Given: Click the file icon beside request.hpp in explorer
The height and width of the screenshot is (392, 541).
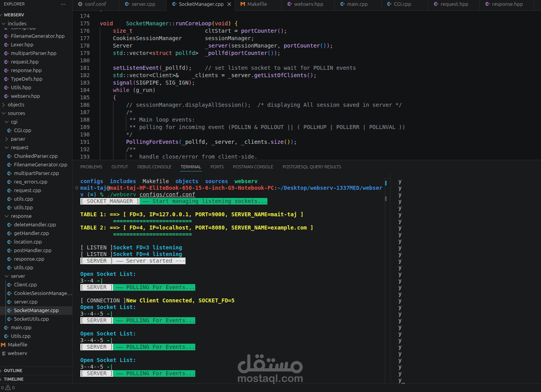Looking at the screenshot, I should coord(6,62).
